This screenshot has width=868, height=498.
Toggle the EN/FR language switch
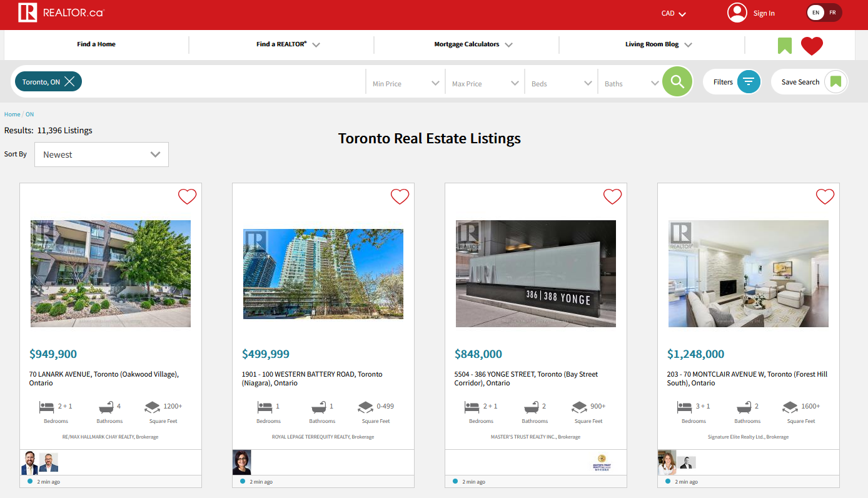point(824,13)
